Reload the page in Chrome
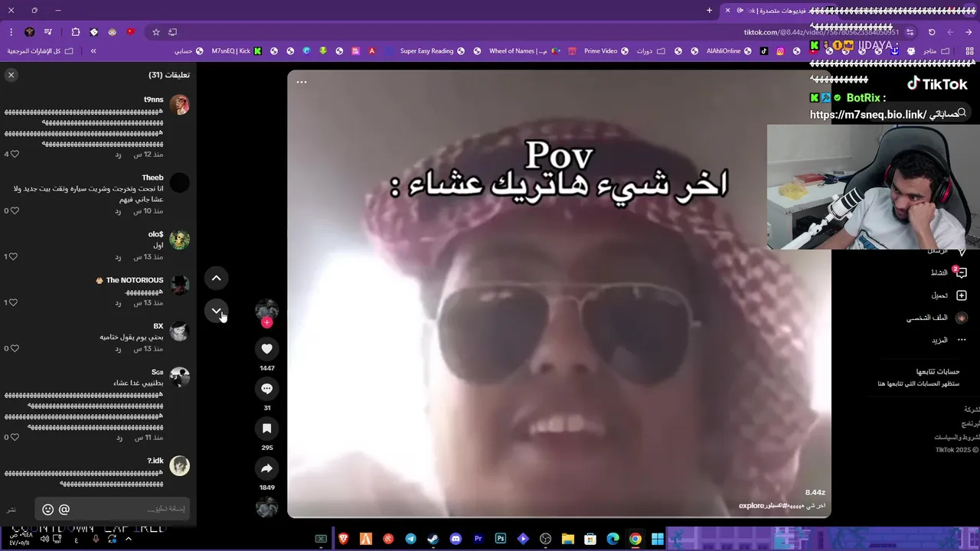 [932, 32]
